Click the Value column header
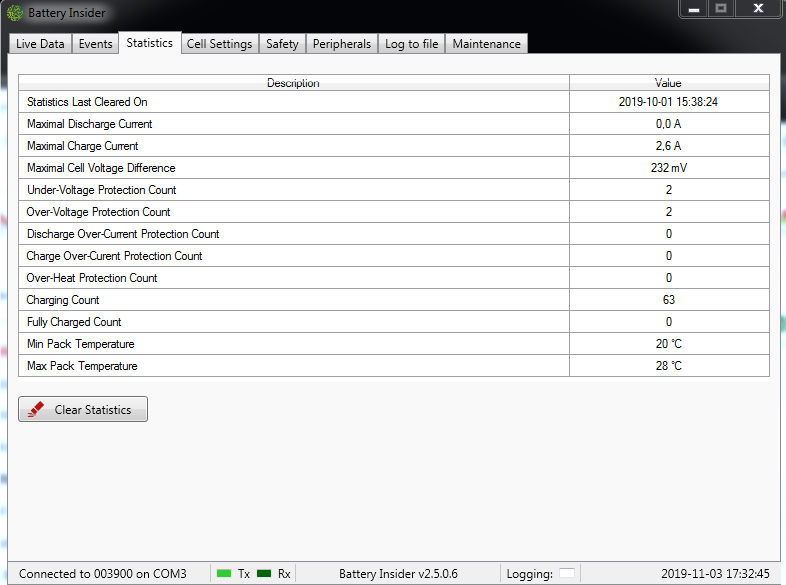The image size is (786, 585). 668,83
